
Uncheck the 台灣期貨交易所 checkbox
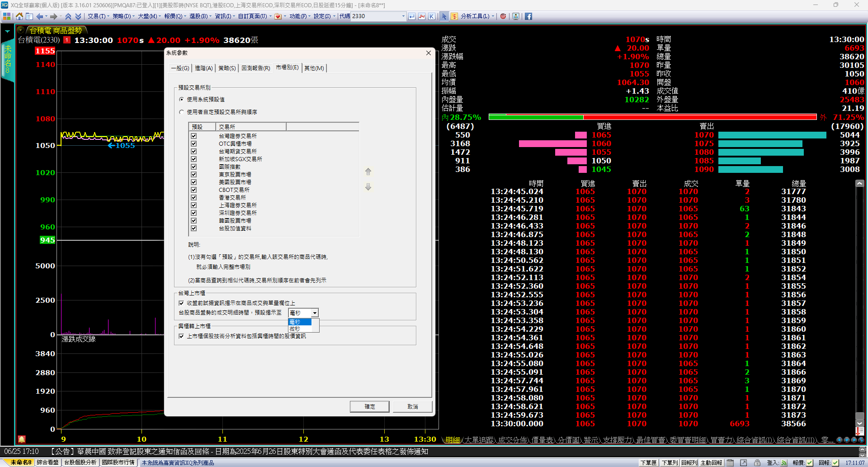click(193, 152)
